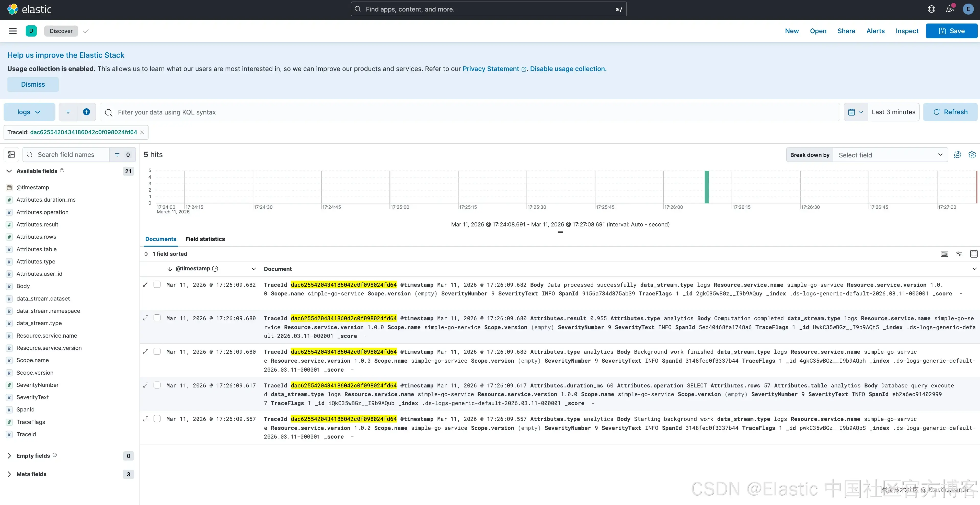
Task: Open the main hamburger navigation menu
Action: [13, 31]
